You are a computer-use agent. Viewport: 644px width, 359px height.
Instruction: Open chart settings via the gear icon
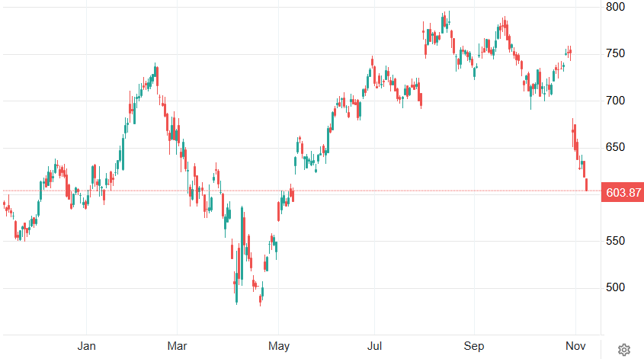pos(623,349)
